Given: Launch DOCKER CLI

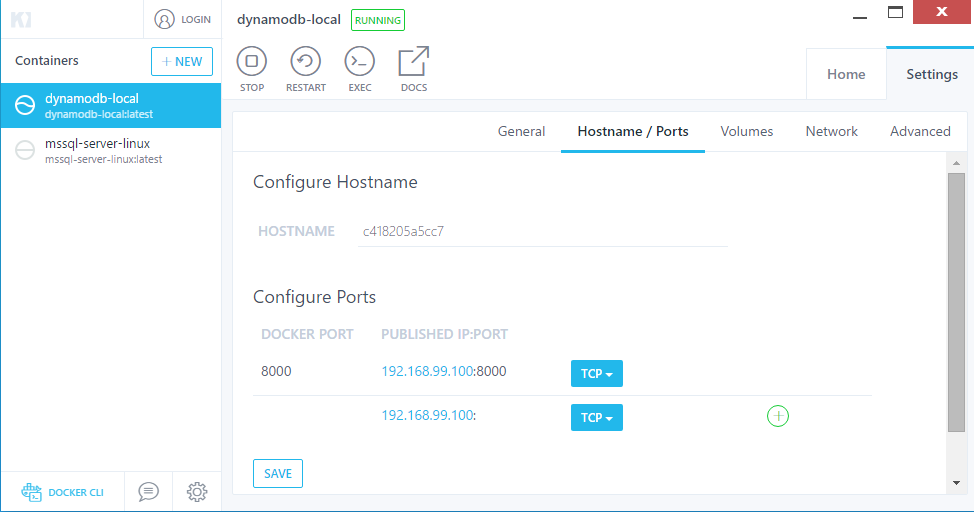Looking at the screenshot, I should pyautogui.click(x=62, y=492).
